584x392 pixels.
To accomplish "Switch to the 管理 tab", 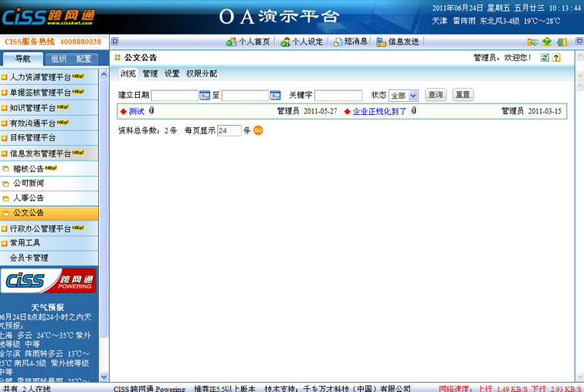I will coord(150,74).
